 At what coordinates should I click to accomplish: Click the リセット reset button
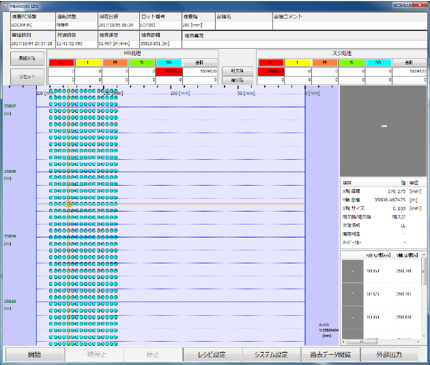(x=27, y=77)
